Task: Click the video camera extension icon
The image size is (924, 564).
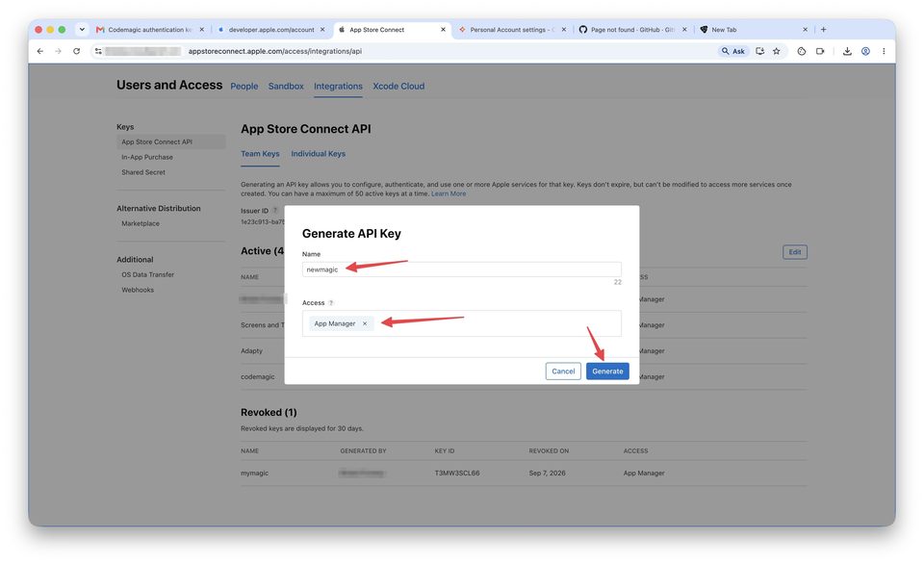Action: point(820,51)
